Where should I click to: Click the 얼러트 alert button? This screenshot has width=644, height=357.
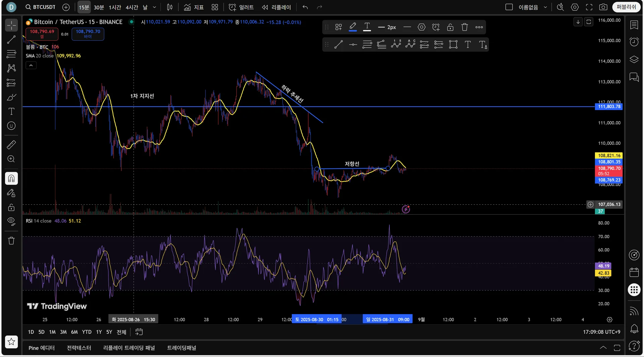(x=241, y=7)
